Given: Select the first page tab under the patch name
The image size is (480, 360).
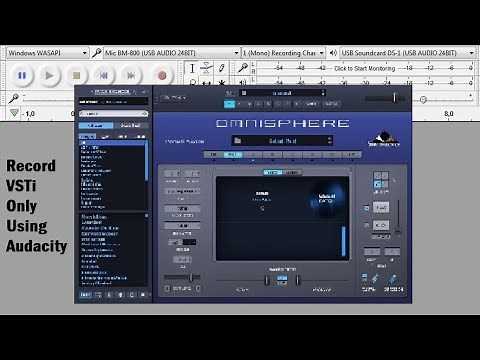Looking at the screenshot, I should point(214,155).
